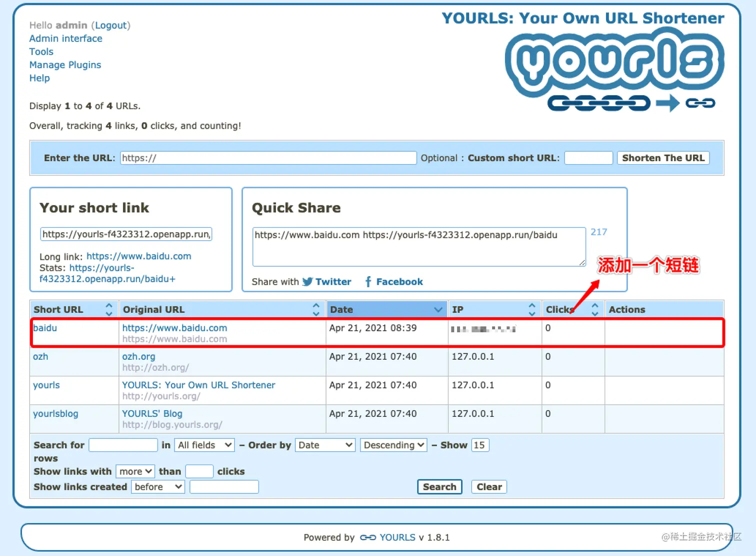Click the 'Your short link' text field
Viewport: 756px width, 556px height.
tap(126, 234)
